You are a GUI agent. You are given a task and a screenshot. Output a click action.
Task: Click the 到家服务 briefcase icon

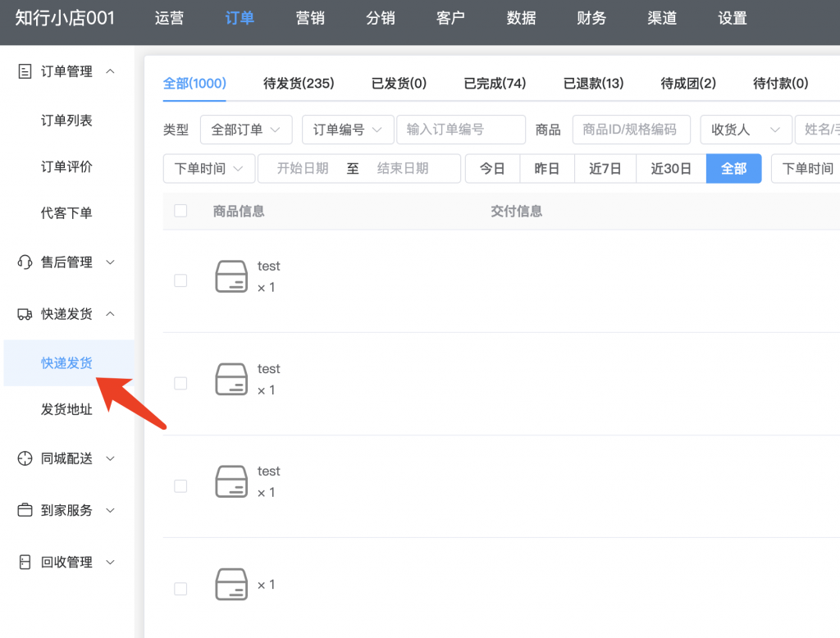25,510
